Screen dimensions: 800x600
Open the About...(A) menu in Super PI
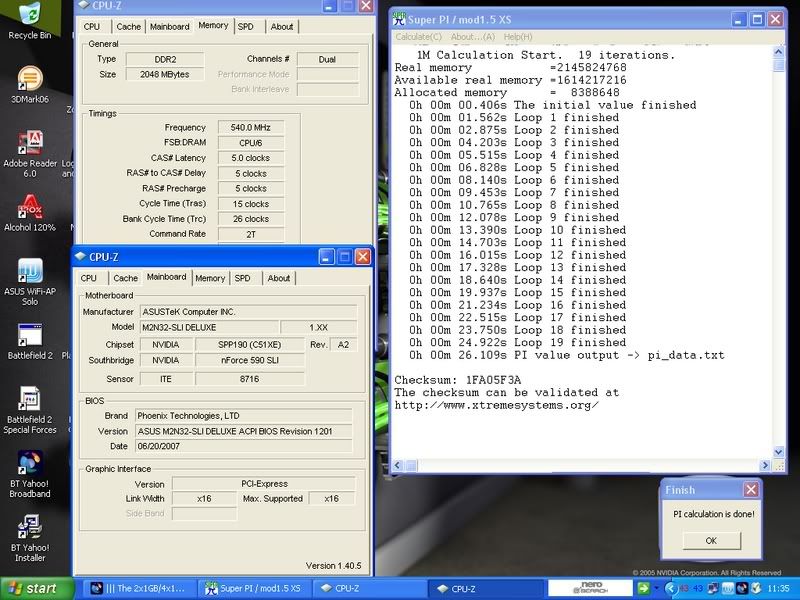pyautogui.click(x=472, y=37)
